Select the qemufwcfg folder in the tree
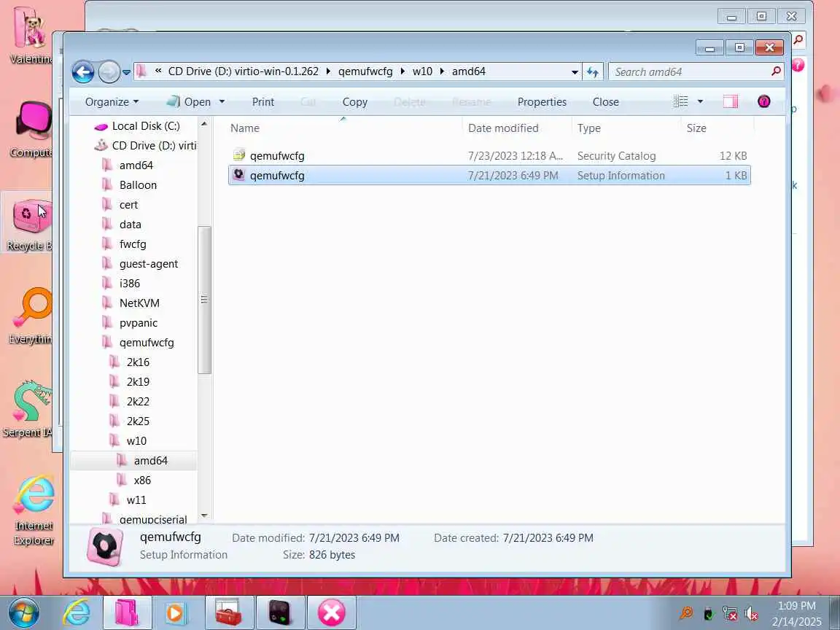This screenshot has height=630, width=840. pyautogui.click(x=147, y=342)
